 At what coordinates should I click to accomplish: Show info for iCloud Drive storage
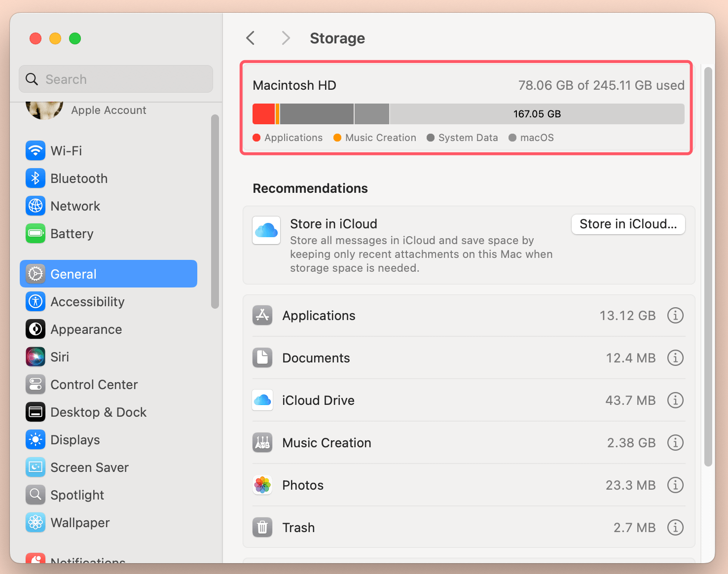(675, 400)
